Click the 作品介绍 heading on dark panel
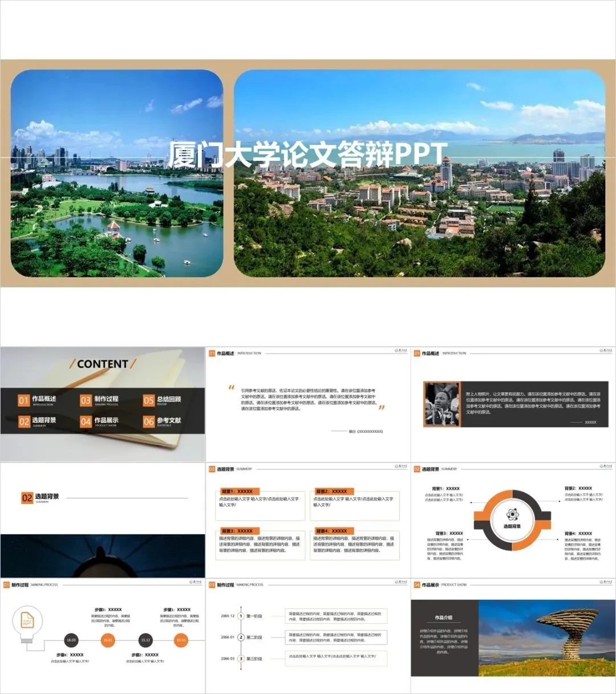This screenshot has width=616, height=694. point(444,617)
